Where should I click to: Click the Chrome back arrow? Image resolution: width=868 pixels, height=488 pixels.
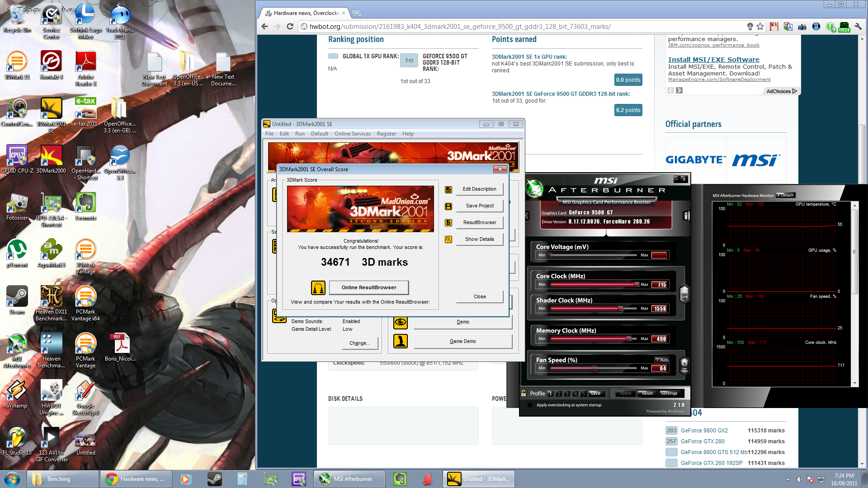pyautogui.click(x=265, y=27)
